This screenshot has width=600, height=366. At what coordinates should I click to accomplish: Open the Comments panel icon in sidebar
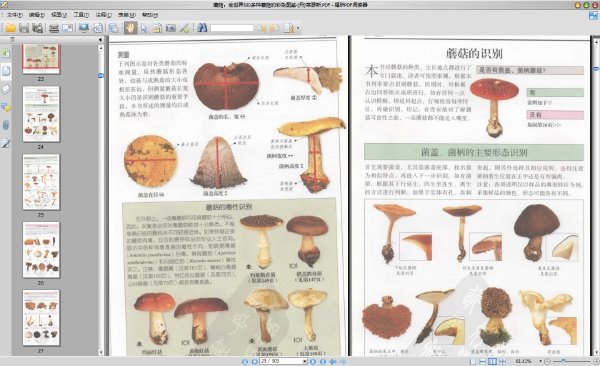click(5, 107)
